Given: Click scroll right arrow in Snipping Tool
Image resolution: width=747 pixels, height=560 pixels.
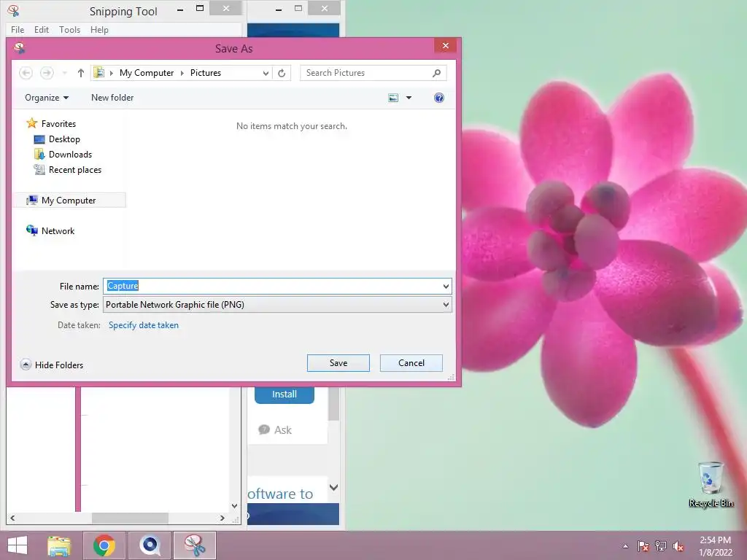Looking at the screenshot, I should pos(222,518).
